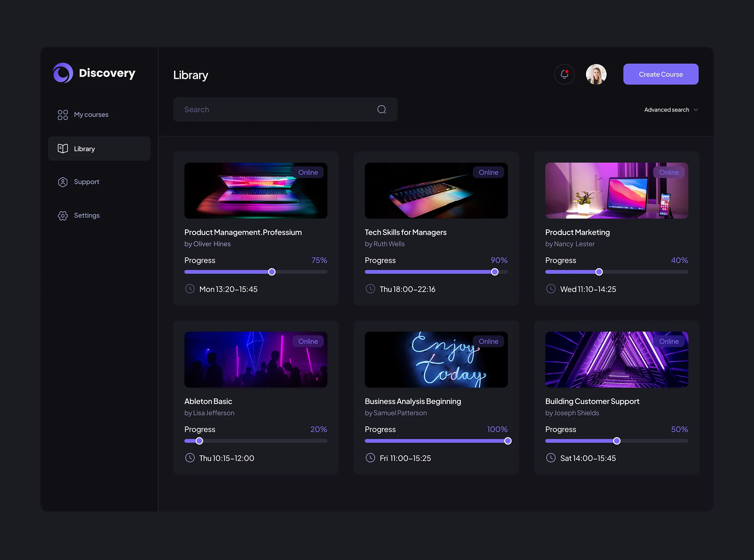Image resolution: width=754 pixels, height=560 pixels.
Task: Click the Library page heading
Action: [191, 75]
